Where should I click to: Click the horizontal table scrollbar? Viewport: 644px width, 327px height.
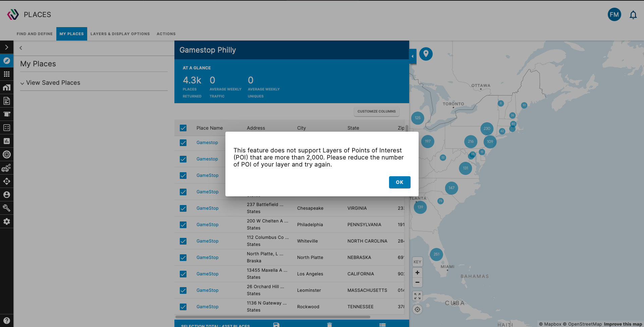273,317
